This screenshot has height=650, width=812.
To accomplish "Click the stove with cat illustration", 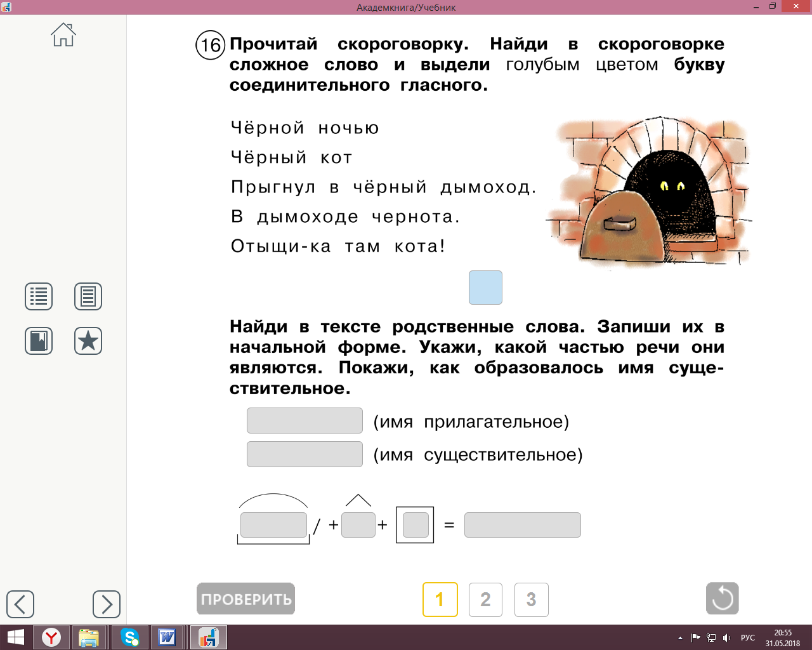I will point(648,192).
